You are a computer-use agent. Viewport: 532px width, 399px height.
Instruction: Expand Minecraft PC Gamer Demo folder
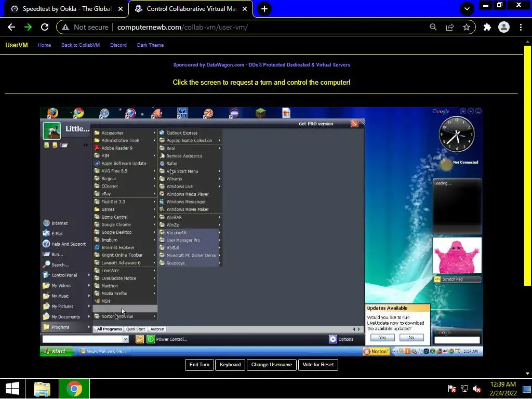point(190,256)
